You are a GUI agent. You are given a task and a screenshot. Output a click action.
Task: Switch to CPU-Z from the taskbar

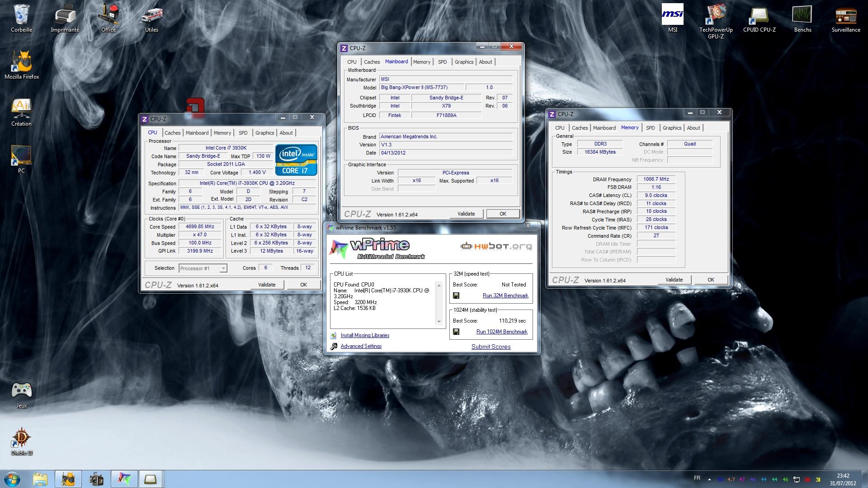click(151, 479)
